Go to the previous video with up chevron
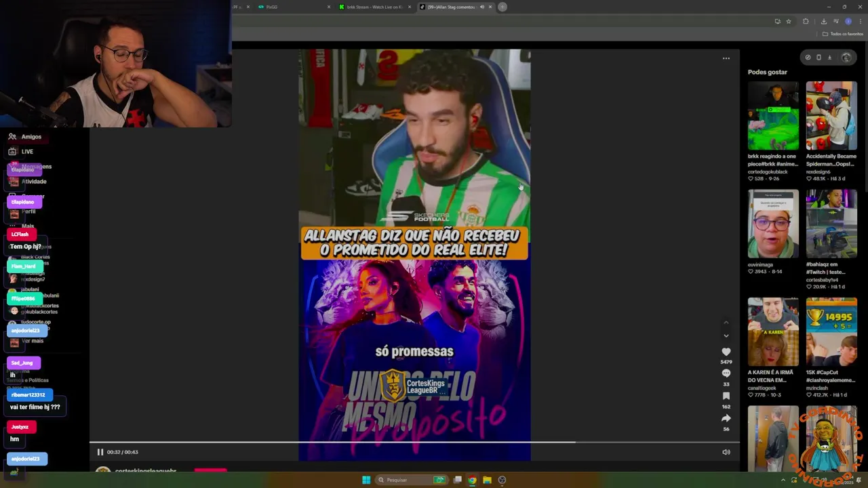Image resolution: width=868 pixels, height=488 pixels. tap(726, 323)
